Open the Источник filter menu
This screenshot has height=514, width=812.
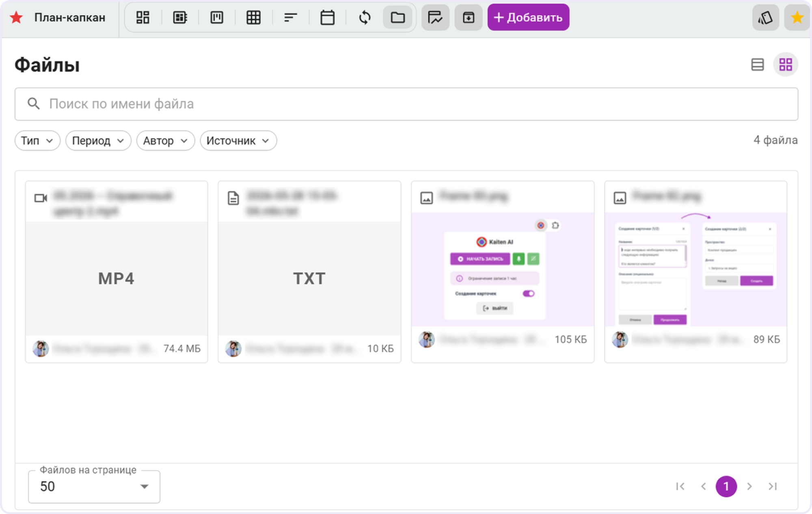click(238, 141)
